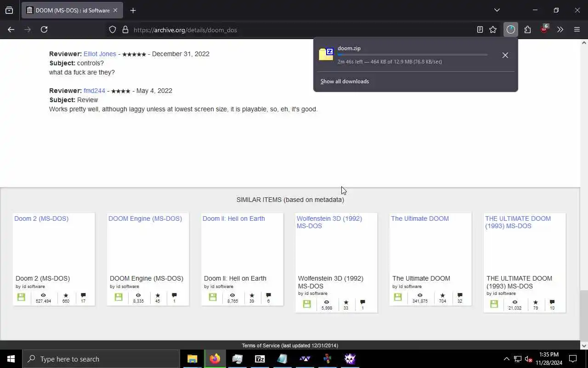Click scrollbar down arrow
Image resolution: width=588 pixels, height=368 pixels.
(584, 345)
